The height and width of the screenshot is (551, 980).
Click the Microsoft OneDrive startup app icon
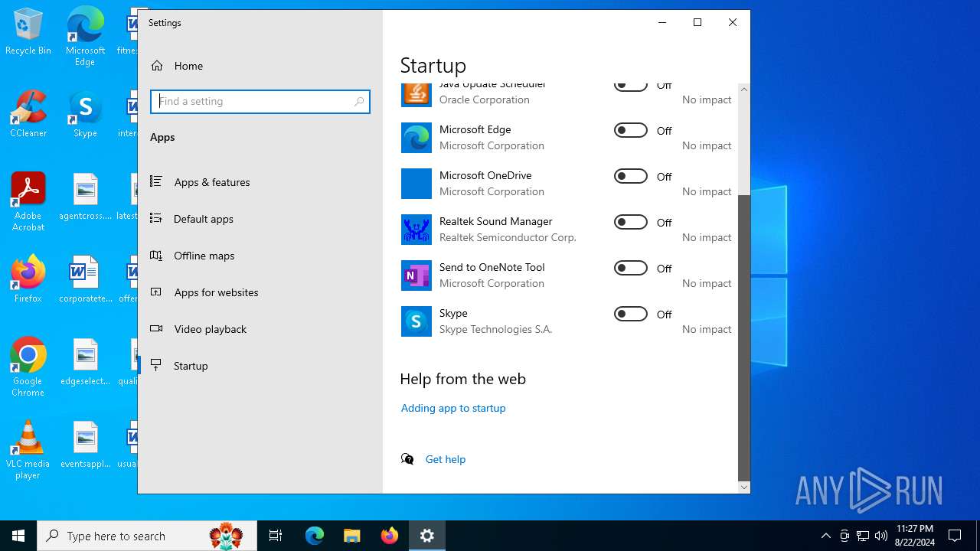click(416, 184)
